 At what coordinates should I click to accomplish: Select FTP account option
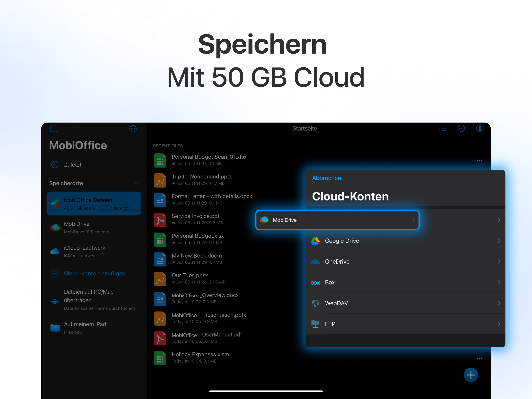point(405,324)
